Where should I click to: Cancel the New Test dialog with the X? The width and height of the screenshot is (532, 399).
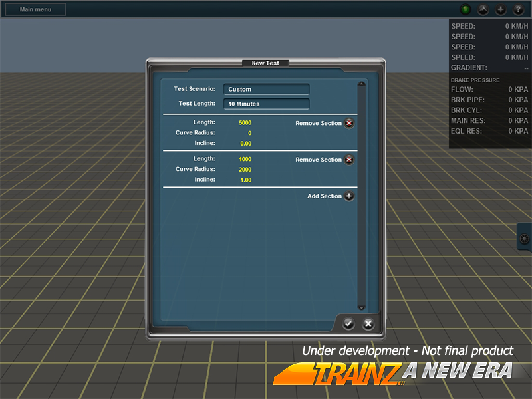368,323
